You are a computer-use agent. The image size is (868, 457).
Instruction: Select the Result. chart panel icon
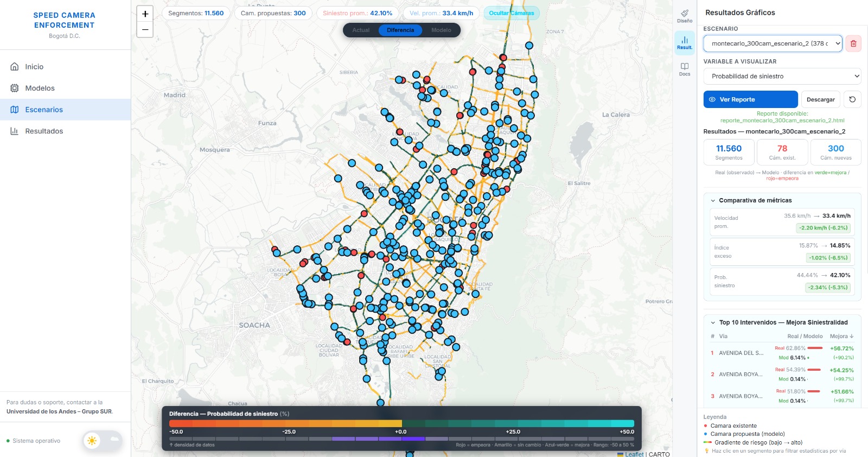tap(685, 42)
